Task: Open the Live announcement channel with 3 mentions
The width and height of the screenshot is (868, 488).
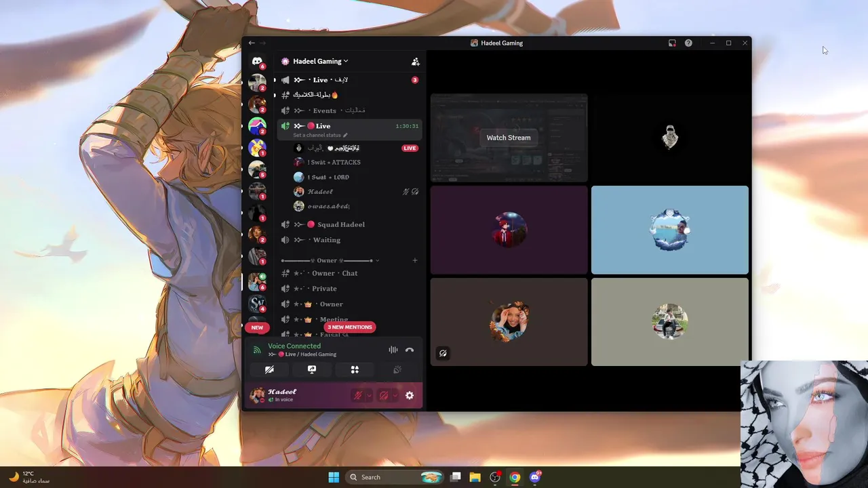Action: coord(349,80)
